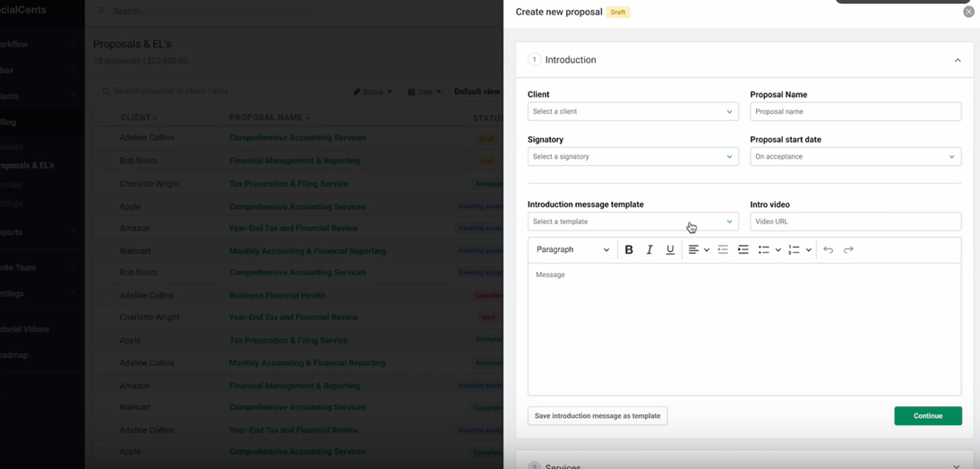Apply Bold formatting in message editor
This screenshot has width=980, height=469.
629,249
